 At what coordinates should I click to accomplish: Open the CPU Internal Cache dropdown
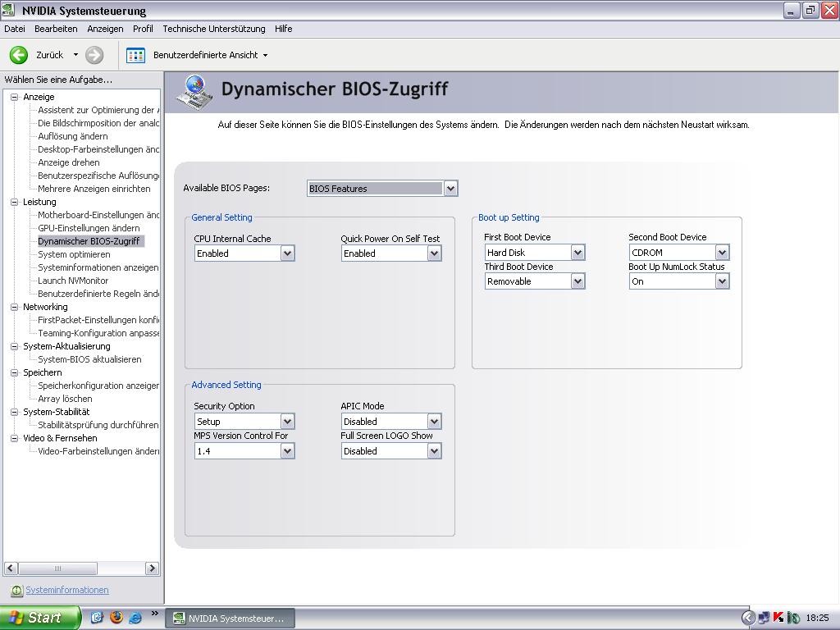click(x=288, y=253)
